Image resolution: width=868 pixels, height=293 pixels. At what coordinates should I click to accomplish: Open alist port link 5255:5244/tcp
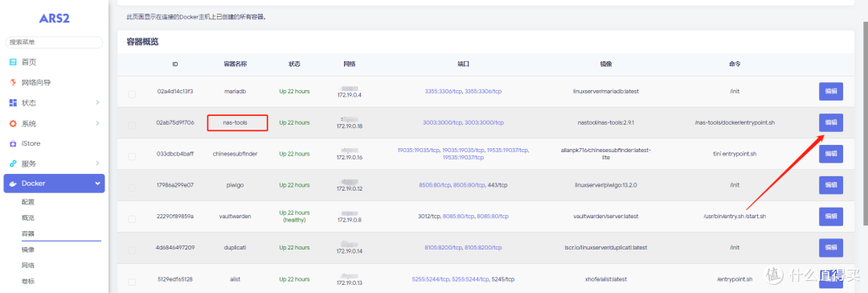431,279
